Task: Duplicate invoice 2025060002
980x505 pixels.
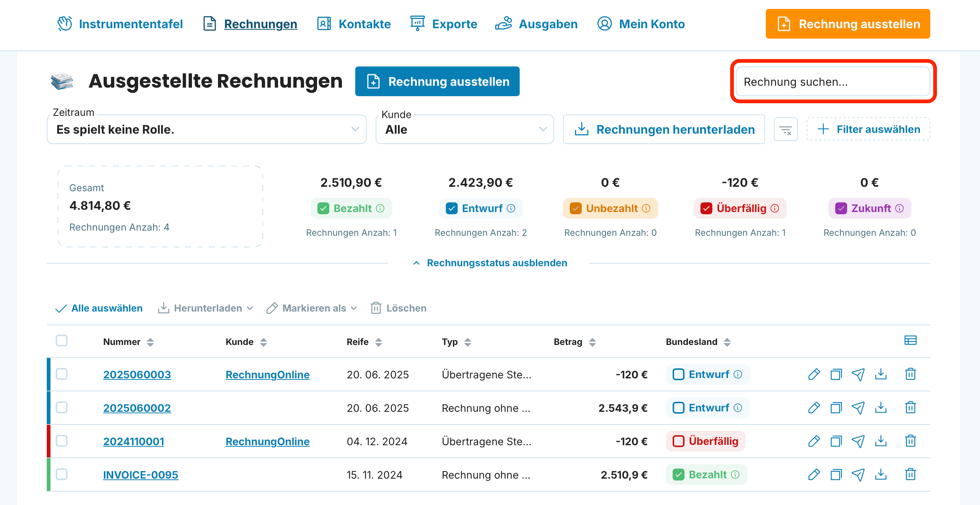Action: click(x=836, y=408)
